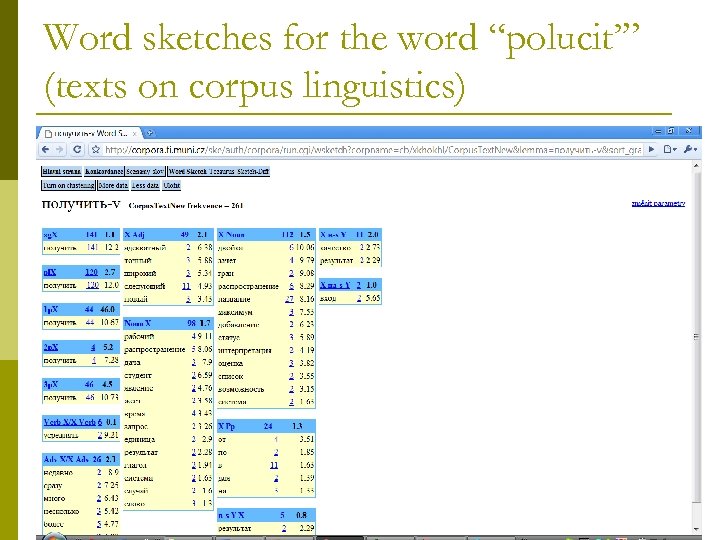The image size is (720, 540).
Task: Select the Word Sketch browser tab
Action: click(x=88, y=133)
